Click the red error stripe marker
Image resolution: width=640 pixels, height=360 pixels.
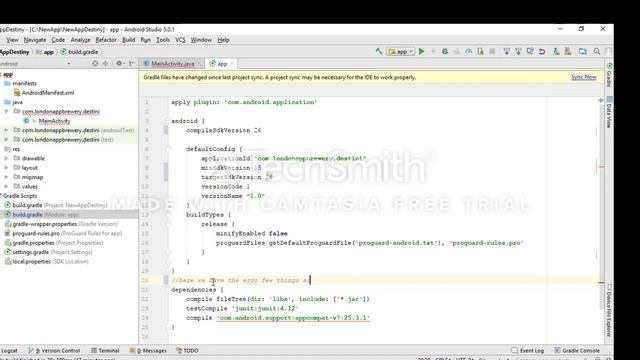pos(601,282)
